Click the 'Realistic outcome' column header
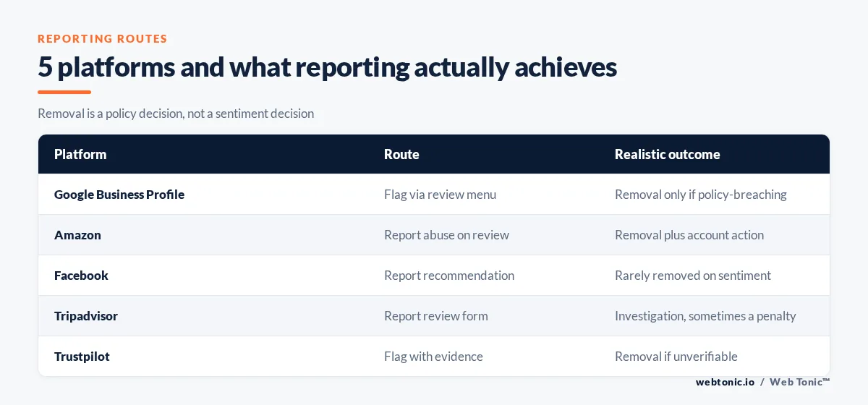Screen dimensions: 868x405 667,154
